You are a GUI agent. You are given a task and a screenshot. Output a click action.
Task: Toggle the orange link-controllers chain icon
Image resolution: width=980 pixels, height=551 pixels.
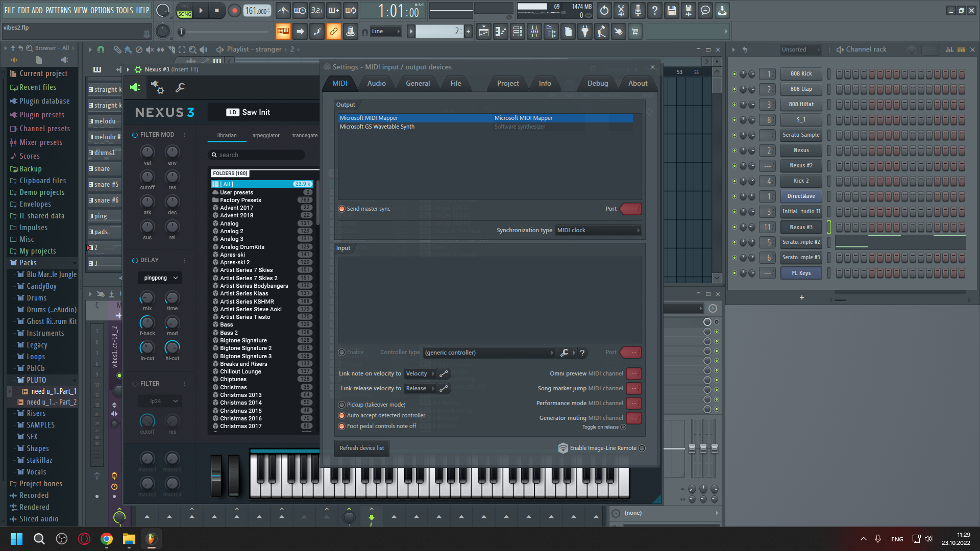[x=333, y=32]
